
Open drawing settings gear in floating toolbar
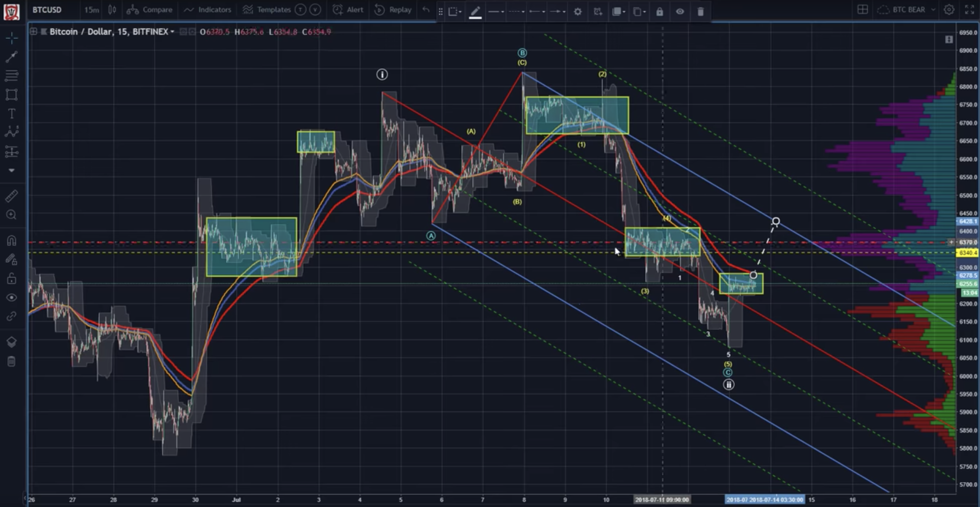pyautogui.click(x=577, y=12)
